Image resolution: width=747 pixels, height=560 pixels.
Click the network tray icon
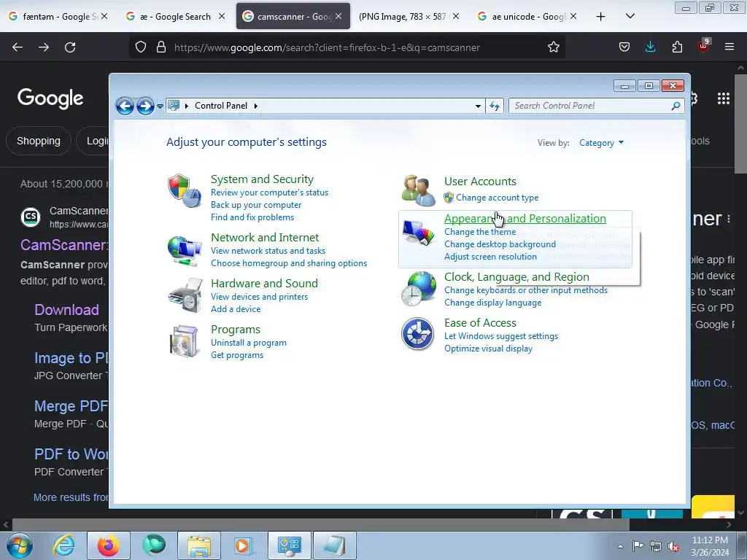tap(656, 546)
